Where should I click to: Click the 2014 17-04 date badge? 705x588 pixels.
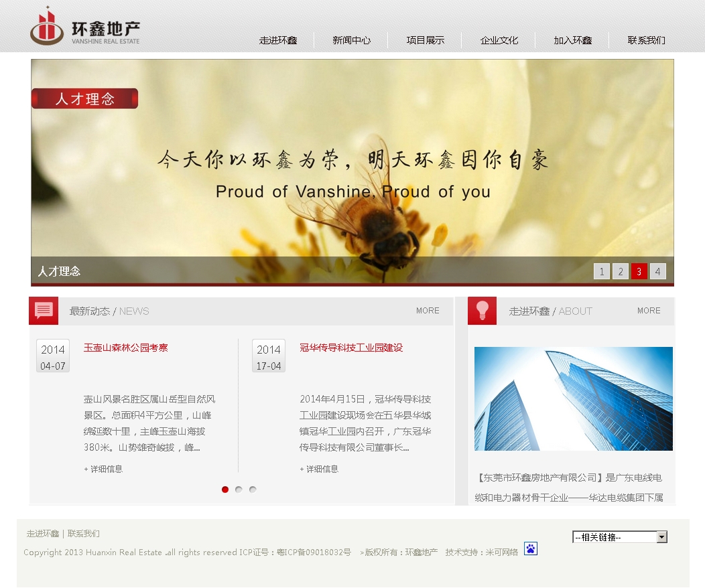point(269,356)
